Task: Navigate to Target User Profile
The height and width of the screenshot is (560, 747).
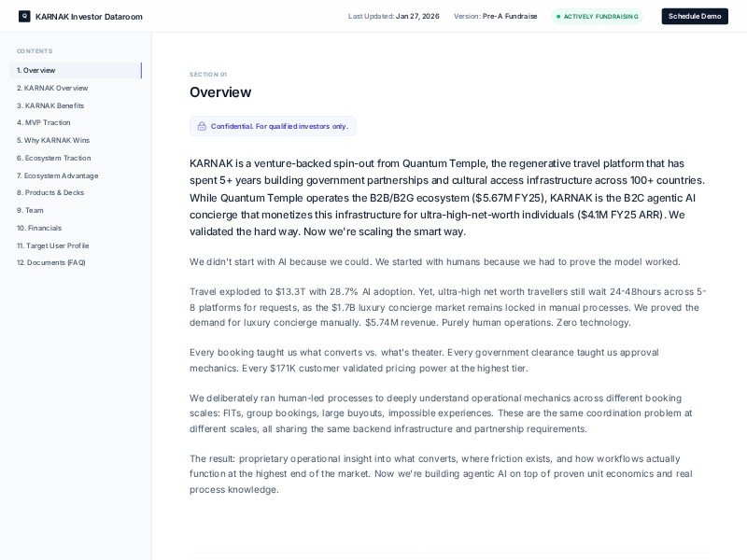Action: coord(52,245)
